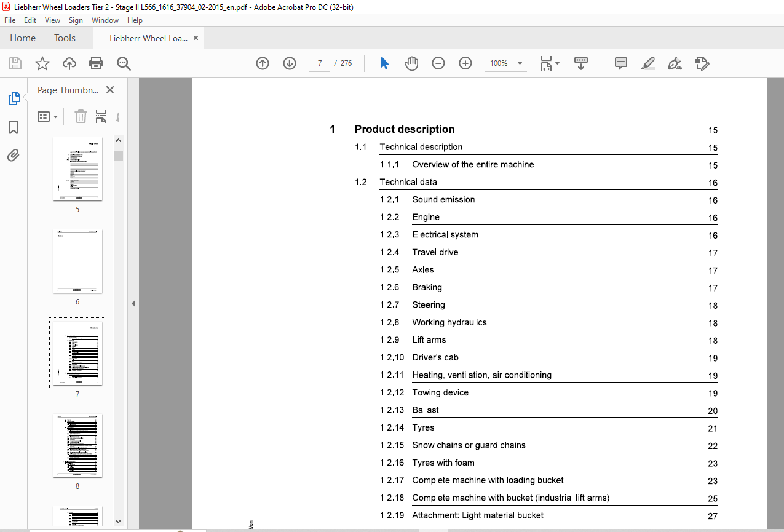Open the Technical data contents entry
Screen dimensions: 784x532
pos(408,182)
